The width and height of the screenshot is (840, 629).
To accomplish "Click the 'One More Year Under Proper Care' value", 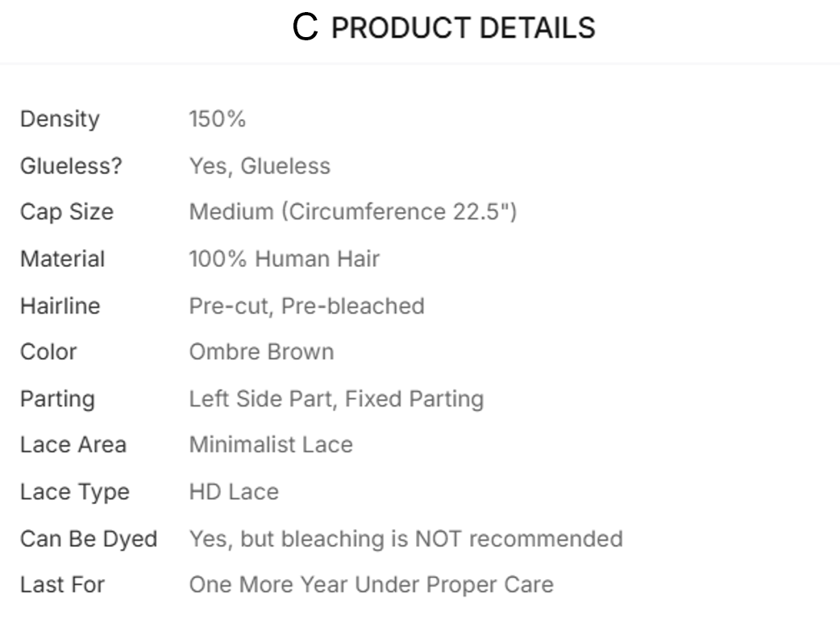I will 371,584.
